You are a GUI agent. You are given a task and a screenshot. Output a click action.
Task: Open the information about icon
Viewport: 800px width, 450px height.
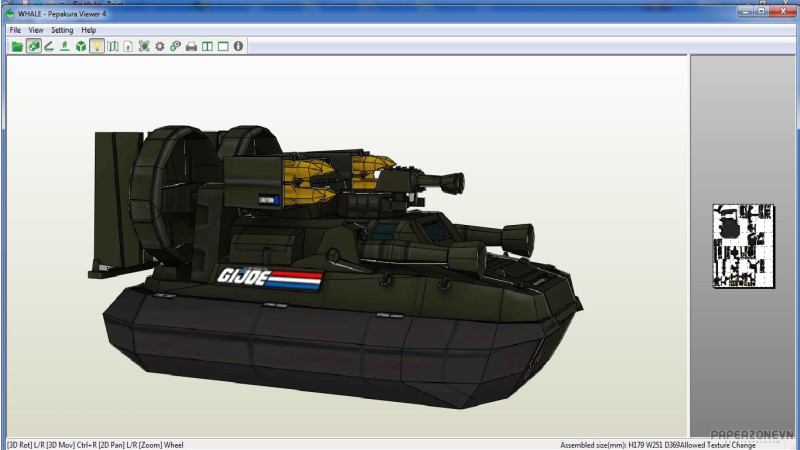click(238, 46)
